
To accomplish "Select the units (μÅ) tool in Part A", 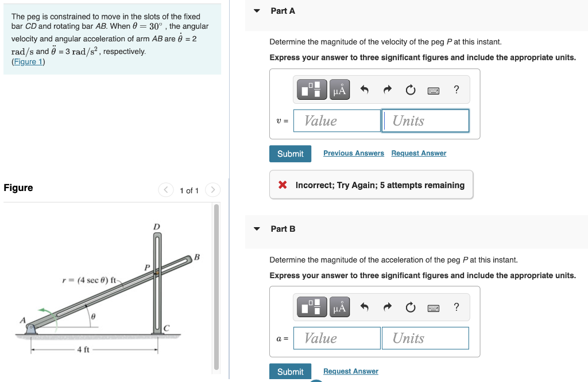I will click(339, 89).
